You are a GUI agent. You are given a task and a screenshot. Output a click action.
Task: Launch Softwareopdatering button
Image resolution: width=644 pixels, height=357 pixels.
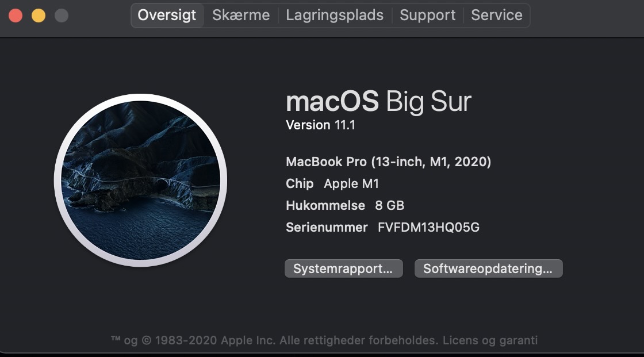pyautogui.click(x=488, y=268)
